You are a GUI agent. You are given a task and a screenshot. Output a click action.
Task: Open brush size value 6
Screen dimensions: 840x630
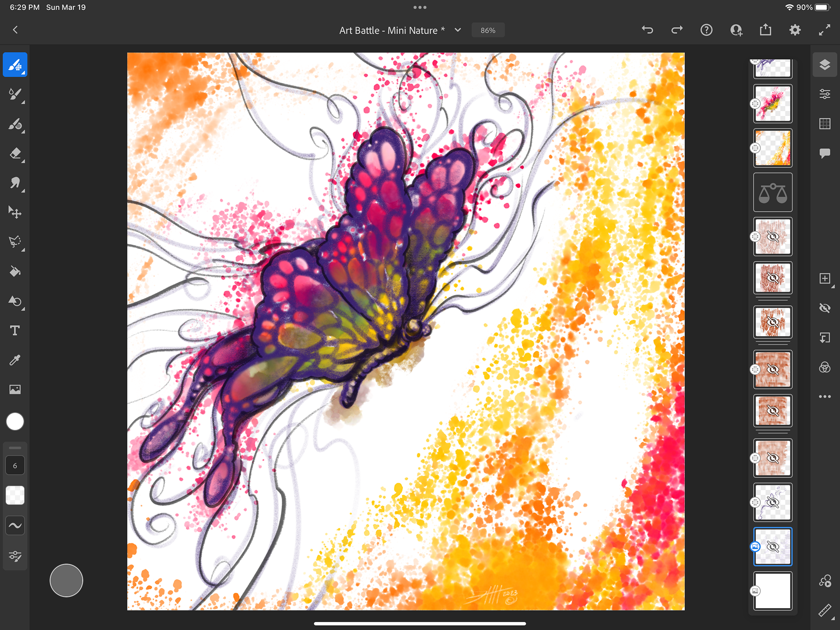[15, 466]
